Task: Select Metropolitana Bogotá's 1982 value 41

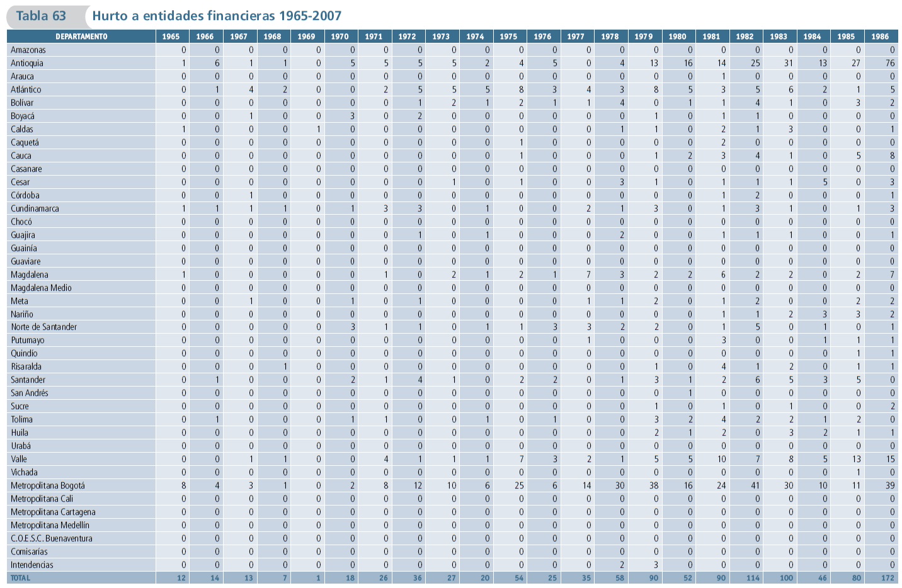Action: 755,485
